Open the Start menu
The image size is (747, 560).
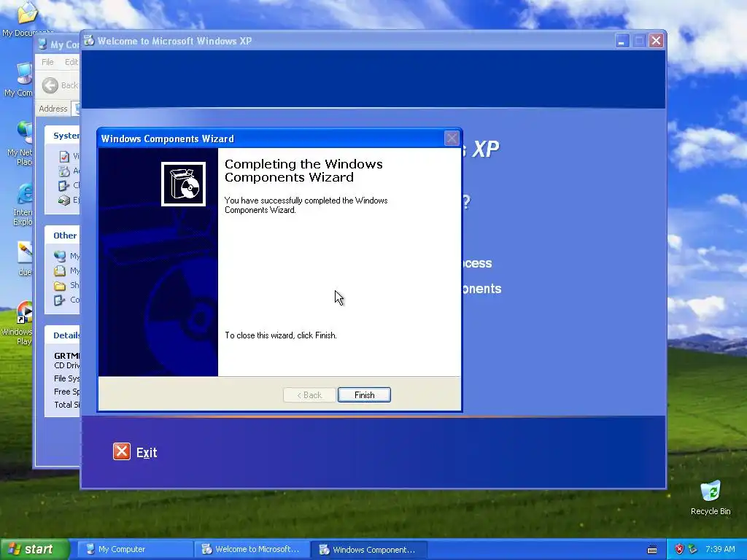35,549
